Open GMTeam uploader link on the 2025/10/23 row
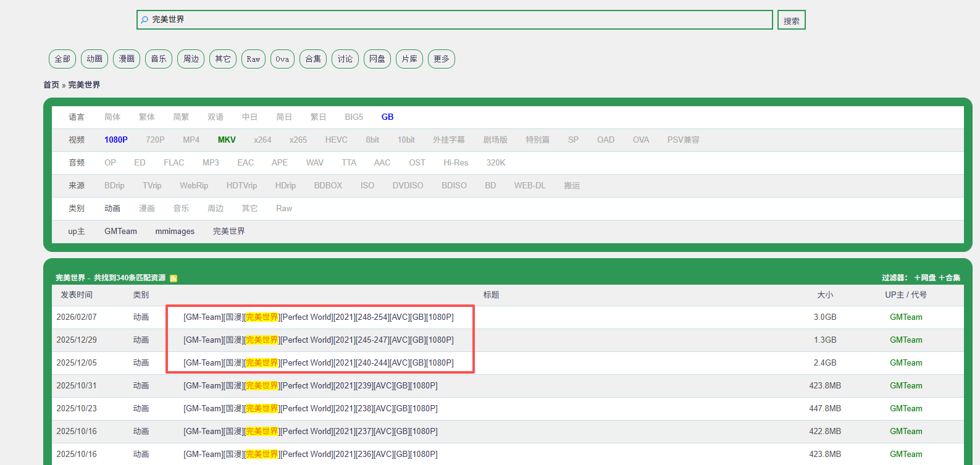This screenshot has width=980, height=465. (x=905, y=409)
